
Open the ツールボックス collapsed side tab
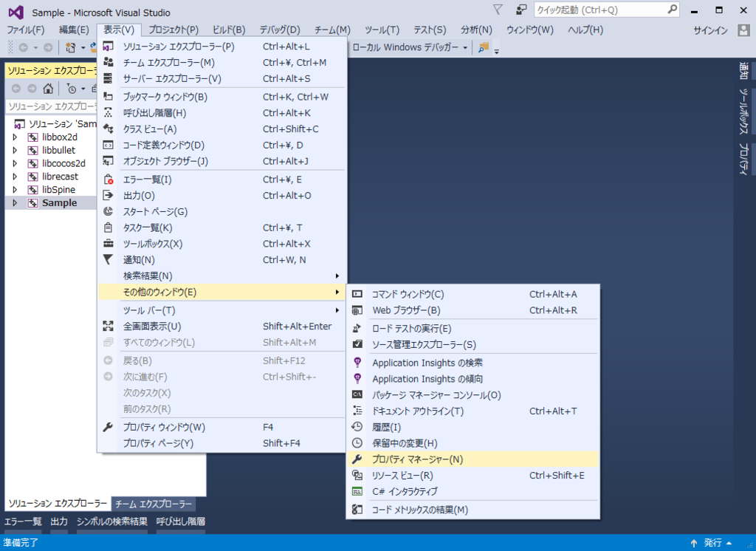click(743, 112)
